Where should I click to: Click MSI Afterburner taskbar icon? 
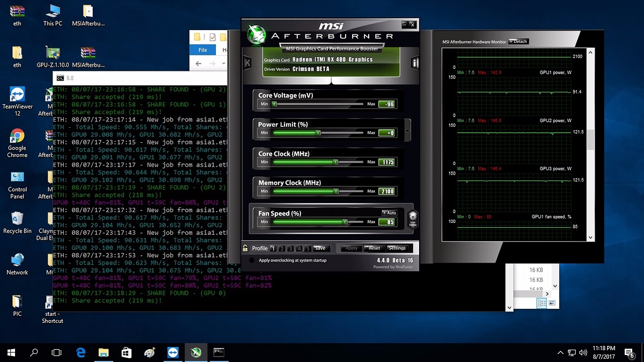pos(196,352)
